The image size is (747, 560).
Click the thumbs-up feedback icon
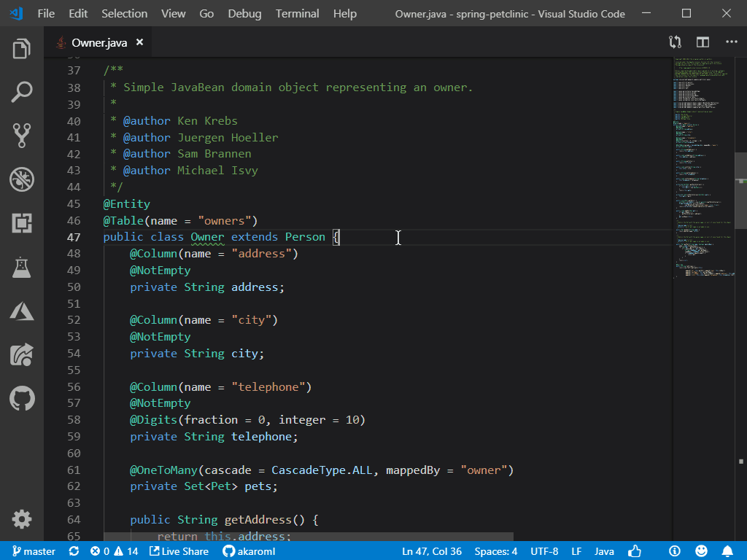coord(635,552)
